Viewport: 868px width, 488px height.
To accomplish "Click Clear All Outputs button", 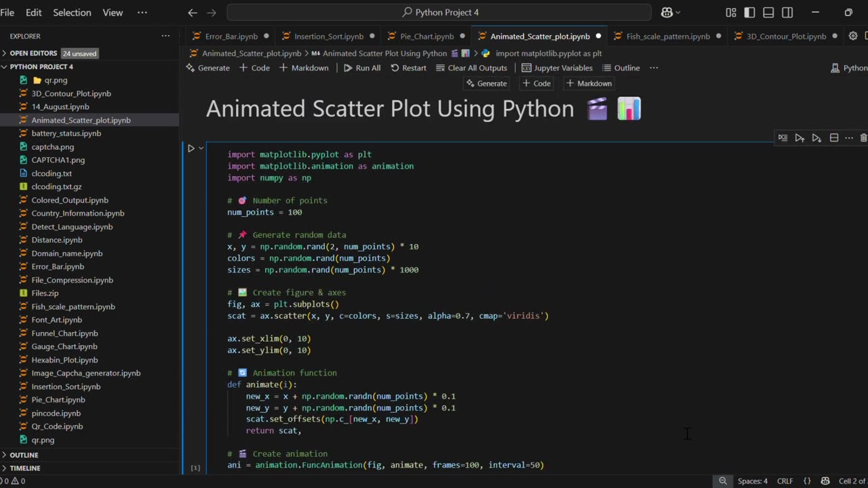I will pyautogui.click(x=471, y=68).
